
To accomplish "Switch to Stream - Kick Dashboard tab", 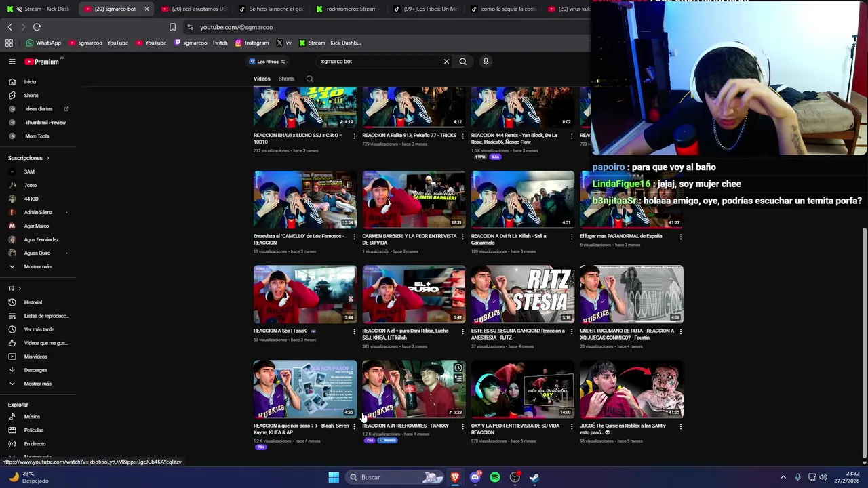I will coord(39,9).
